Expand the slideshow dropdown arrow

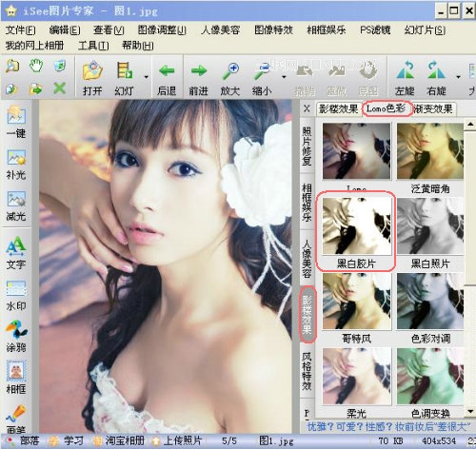coord(146,77)
